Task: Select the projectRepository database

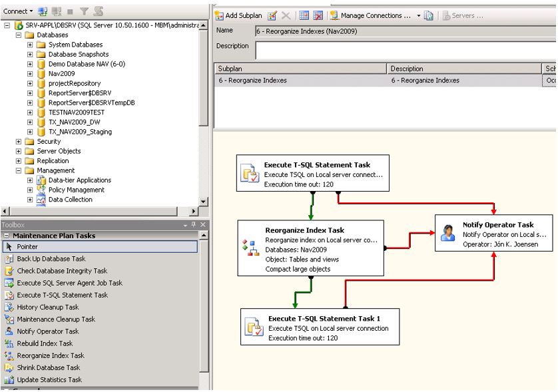Action: (x=75, y=84)
